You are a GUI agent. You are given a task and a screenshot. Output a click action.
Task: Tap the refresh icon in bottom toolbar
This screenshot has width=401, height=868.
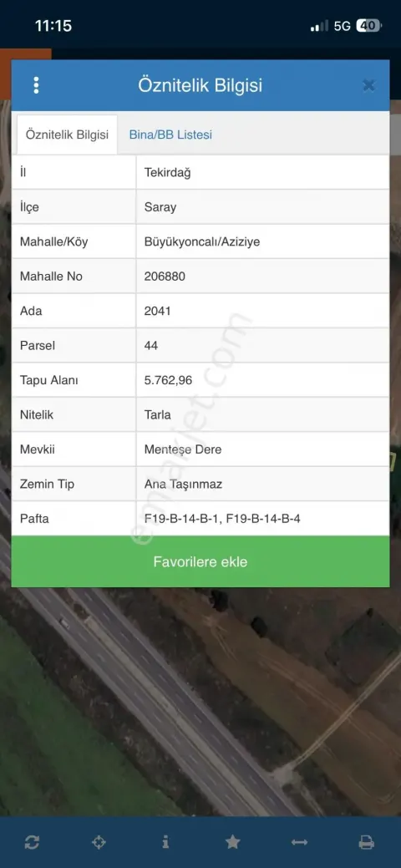tap(32, 843)
